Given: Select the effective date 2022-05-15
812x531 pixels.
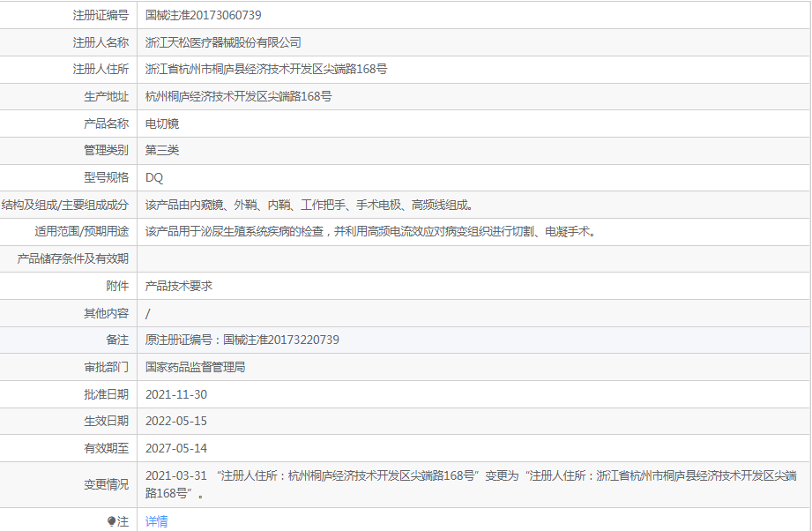Looking at the screenshot, I should tap(176, 421).
